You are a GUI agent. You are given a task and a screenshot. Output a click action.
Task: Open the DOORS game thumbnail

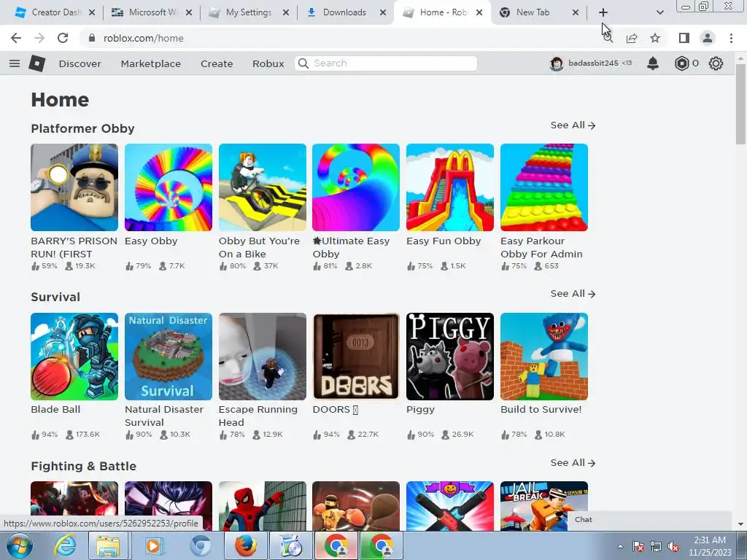[356, 356]
